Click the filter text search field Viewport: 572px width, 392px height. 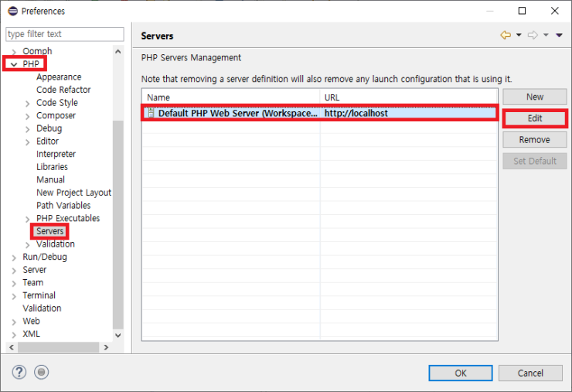point(64,34)
